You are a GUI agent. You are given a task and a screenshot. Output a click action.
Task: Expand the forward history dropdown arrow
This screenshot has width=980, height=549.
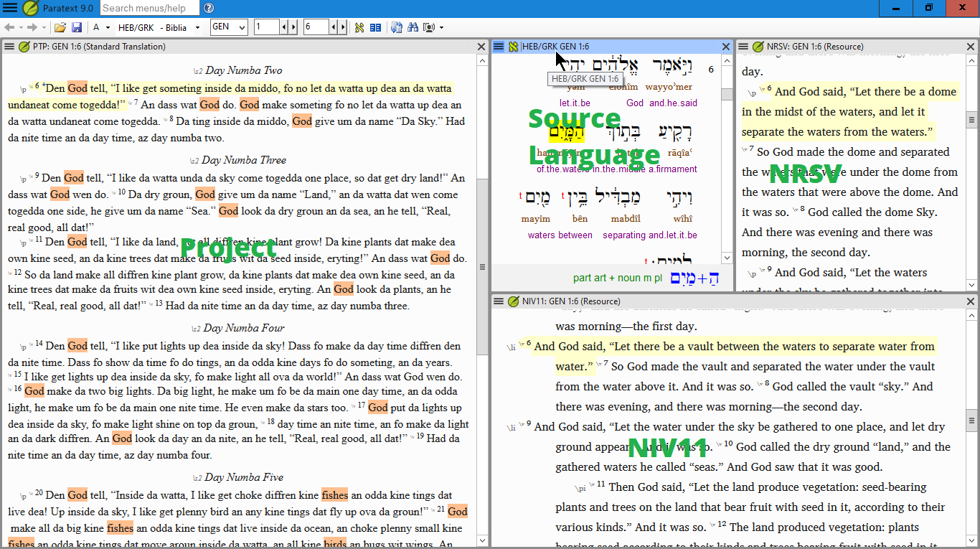44,27
